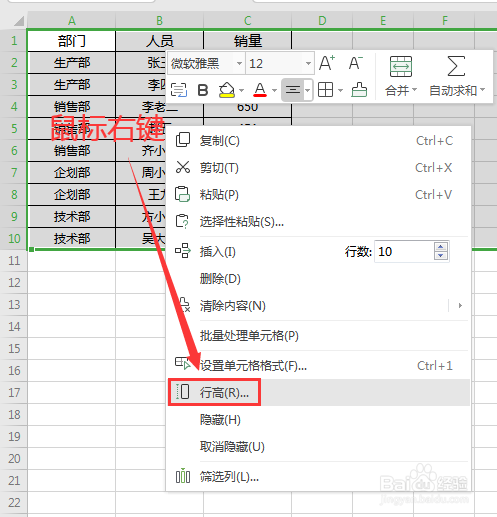Screen dimensions: 497x517
Task: Click the paste special icon beside 选择性粘贴
Action: pos(182,221)
